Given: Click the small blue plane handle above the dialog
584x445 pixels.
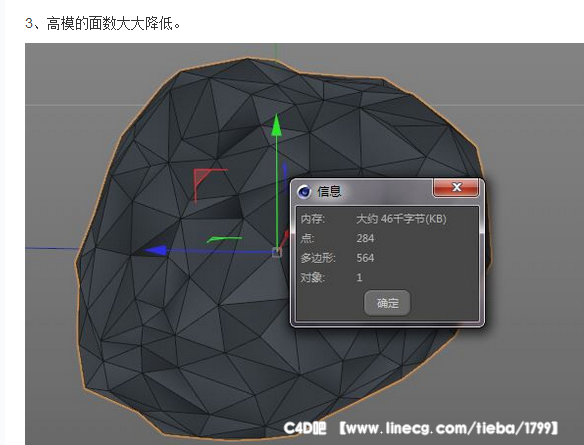Looking at the screenshot, I should click(285, 171).
